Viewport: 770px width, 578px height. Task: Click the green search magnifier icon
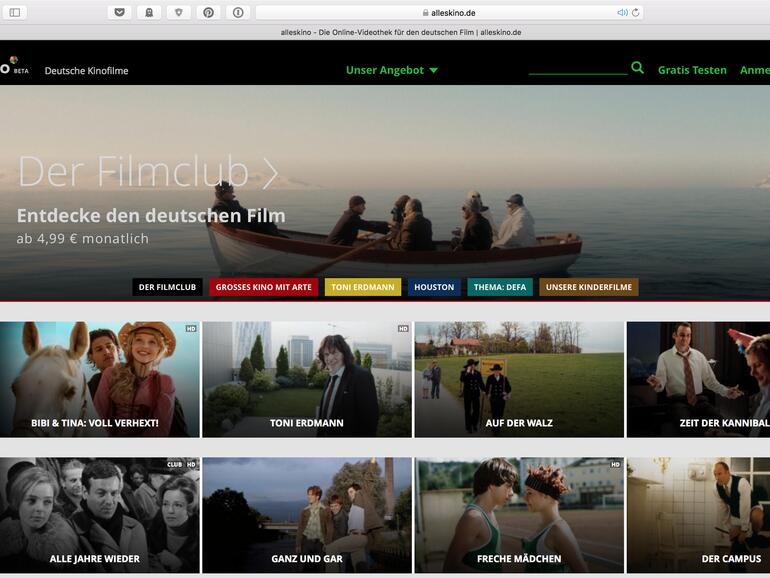(637, 68)
